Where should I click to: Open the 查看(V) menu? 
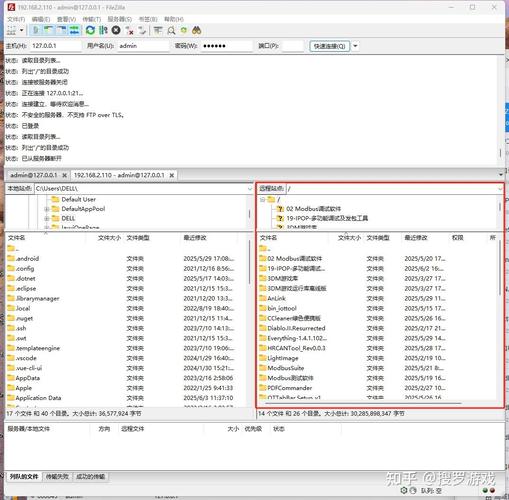coord(66,19)
